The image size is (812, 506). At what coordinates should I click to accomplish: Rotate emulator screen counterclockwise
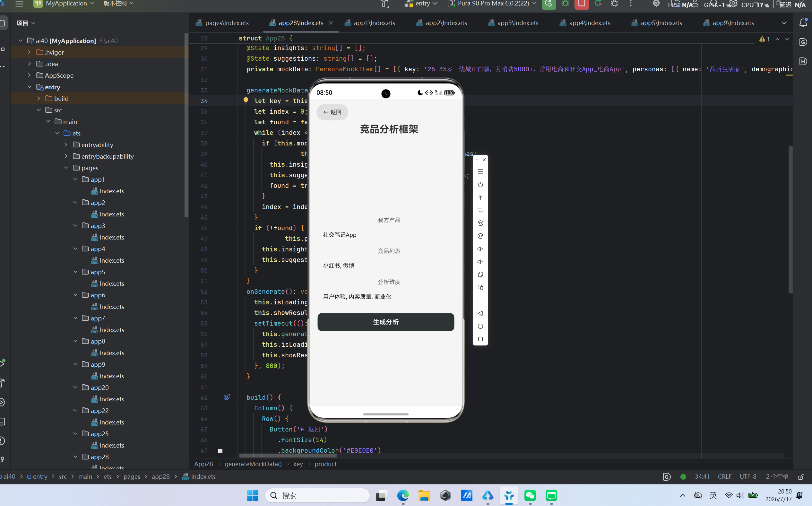pos(480,223)
